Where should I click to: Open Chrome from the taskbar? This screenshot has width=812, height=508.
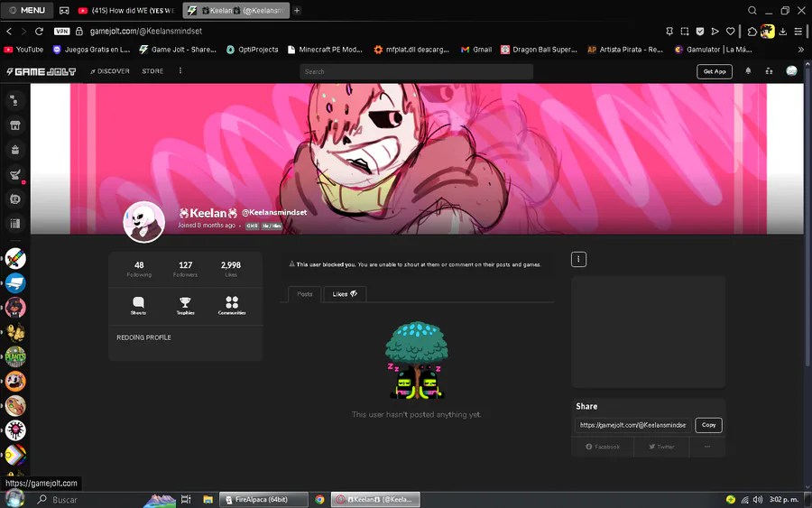pyautogui.click(x=319, y=500)
